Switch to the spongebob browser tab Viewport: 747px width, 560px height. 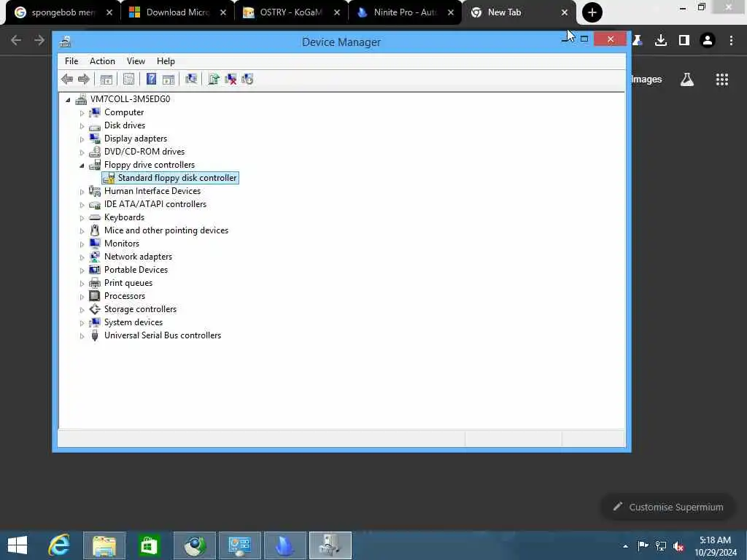(x=62, y=12)
